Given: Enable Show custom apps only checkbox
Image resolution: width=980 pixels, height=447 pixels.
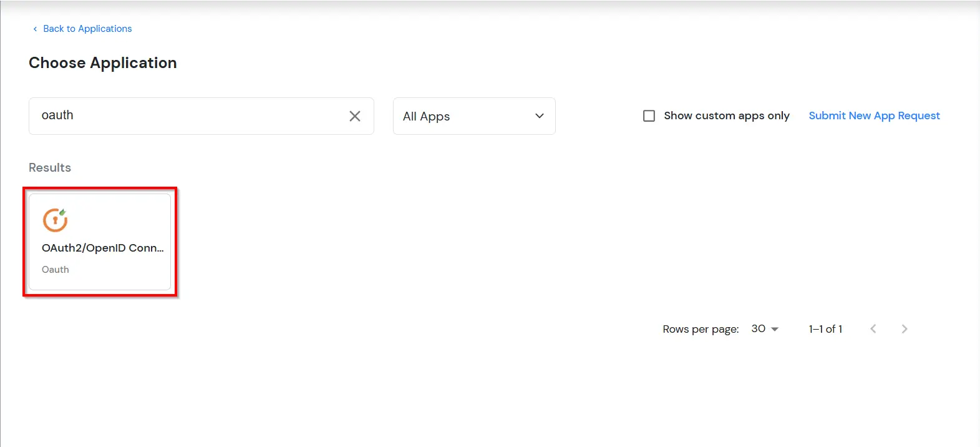Looking at the screenshot, I should [x=649, y=116].
